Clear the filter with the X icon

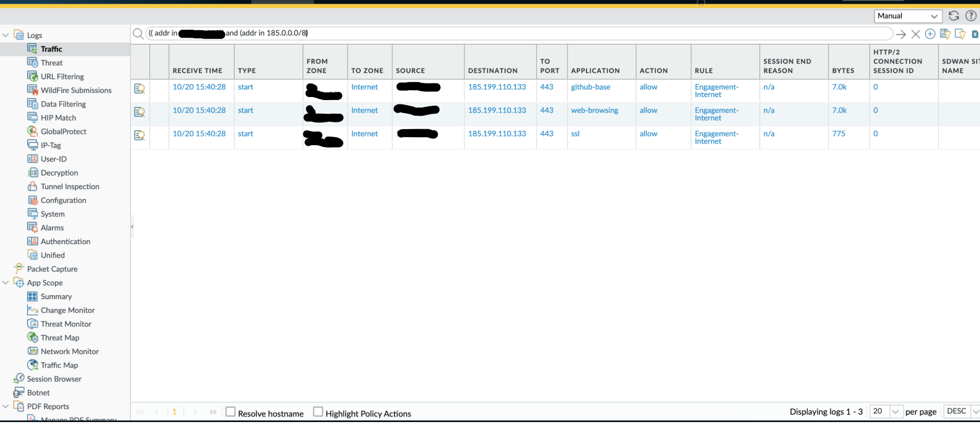click(x=916, y=34)
